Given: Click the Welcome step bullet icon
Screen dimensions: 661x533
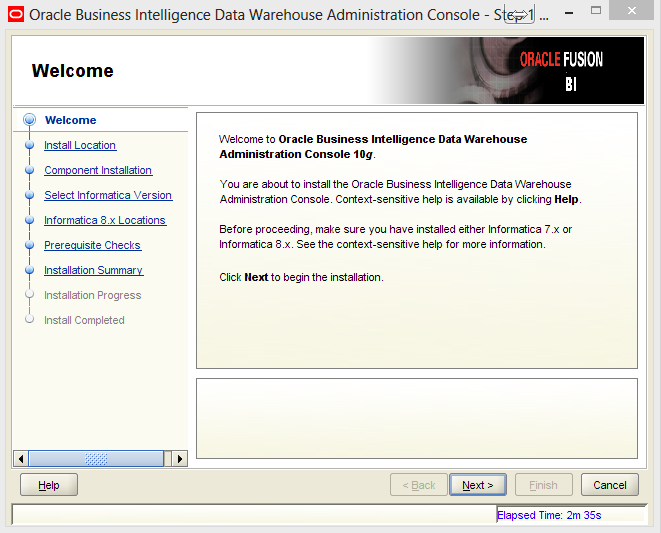Looking at the screenshot, I should (x=29, y=120).
